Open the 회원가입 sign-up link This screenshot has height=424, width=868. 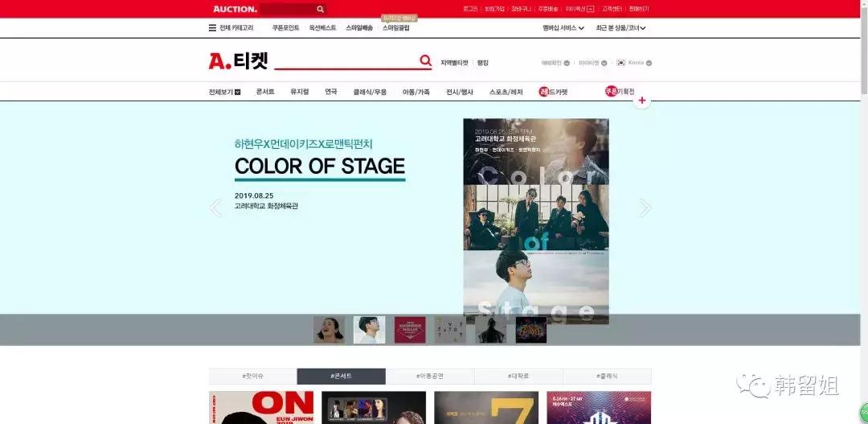(494, 9)
